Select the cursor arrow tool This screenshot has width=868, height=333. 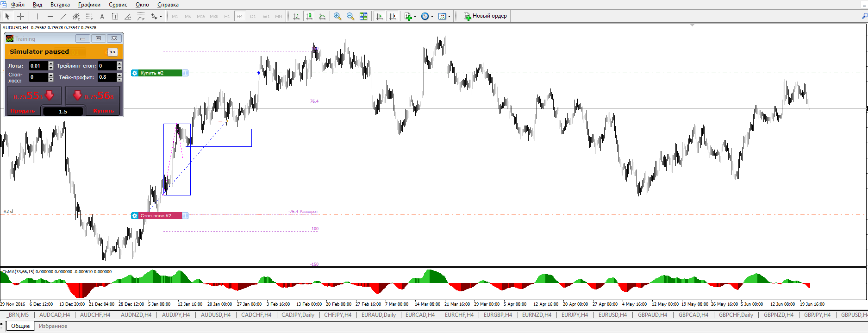pyautogui.click(x=7, y=16)
